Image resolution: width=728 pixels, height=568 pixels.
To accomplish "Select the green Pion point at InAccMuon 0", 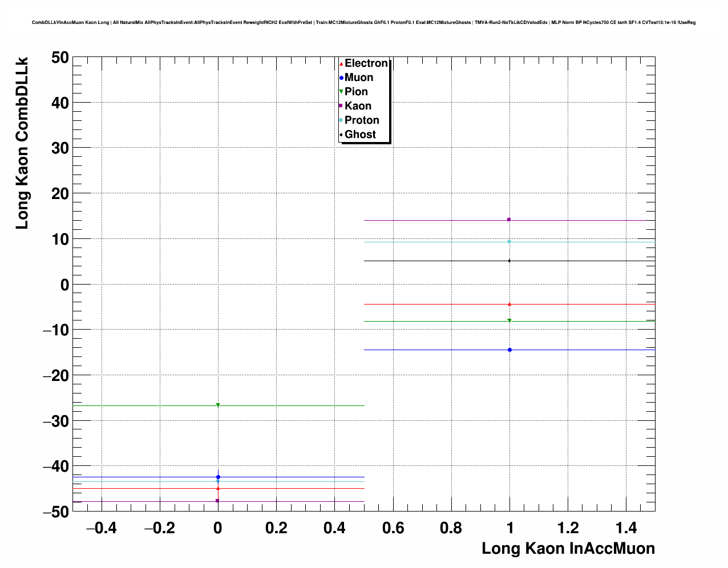I will (x=218, y=405).
